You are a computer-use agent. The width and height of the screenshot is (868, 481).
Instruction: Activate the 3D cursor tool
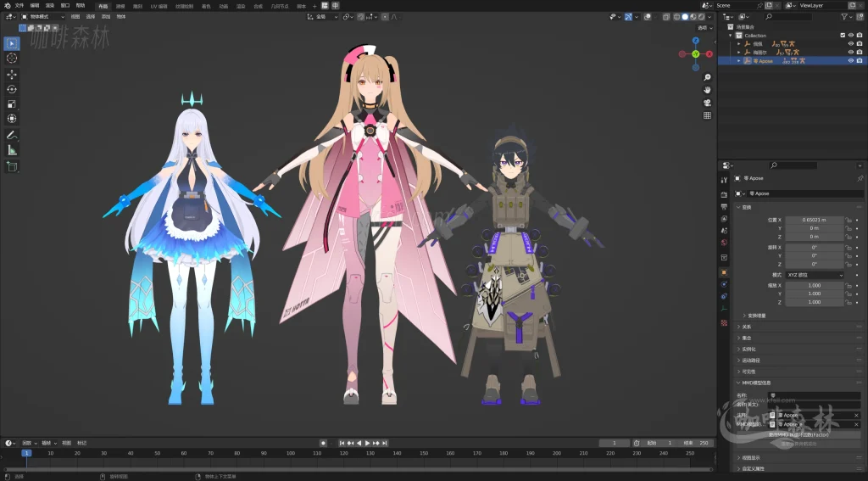point(12,59)
